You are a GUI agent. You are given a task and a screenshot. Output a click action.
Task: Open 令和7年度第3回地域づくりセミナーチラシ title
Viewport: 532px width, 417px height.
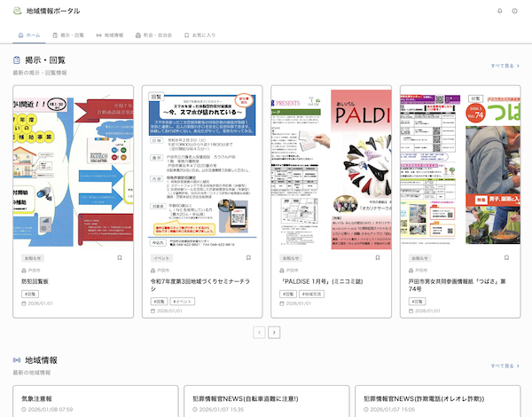(x=200, y=285)
